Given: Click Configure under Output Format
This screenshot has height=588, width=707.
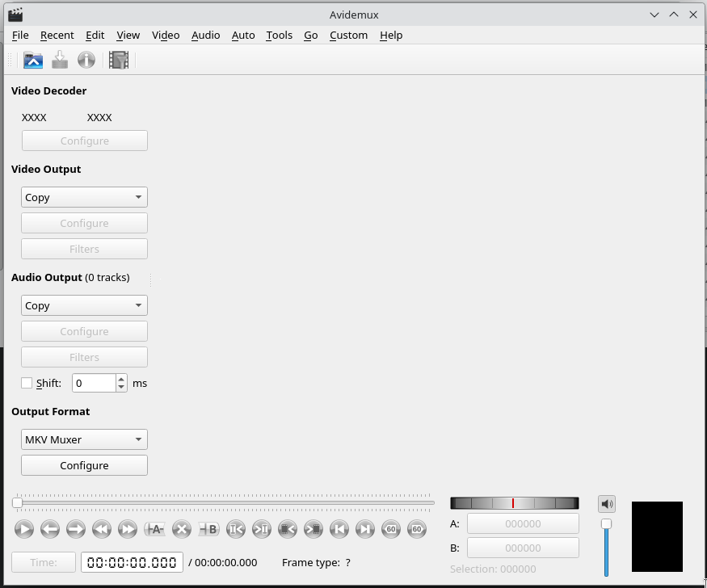Looking at the screenshot, I should coord(84,465).
